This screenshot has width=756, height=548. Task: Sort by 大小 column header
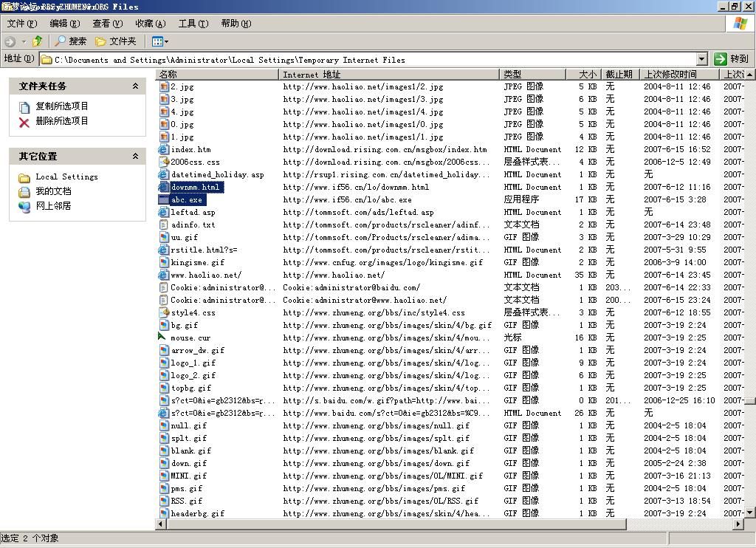[583, 75]
